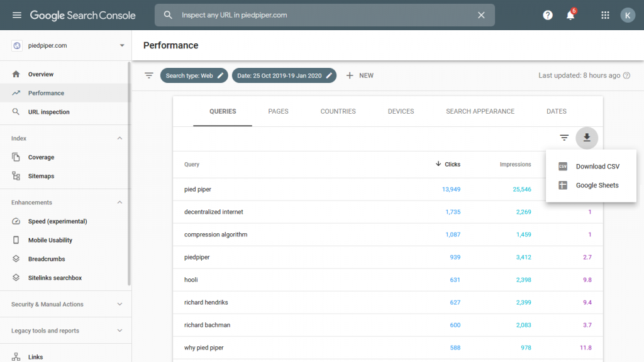644x362 pixels.
Task: Choose Download CSV from export menu
Action: [x=591, y=166]
